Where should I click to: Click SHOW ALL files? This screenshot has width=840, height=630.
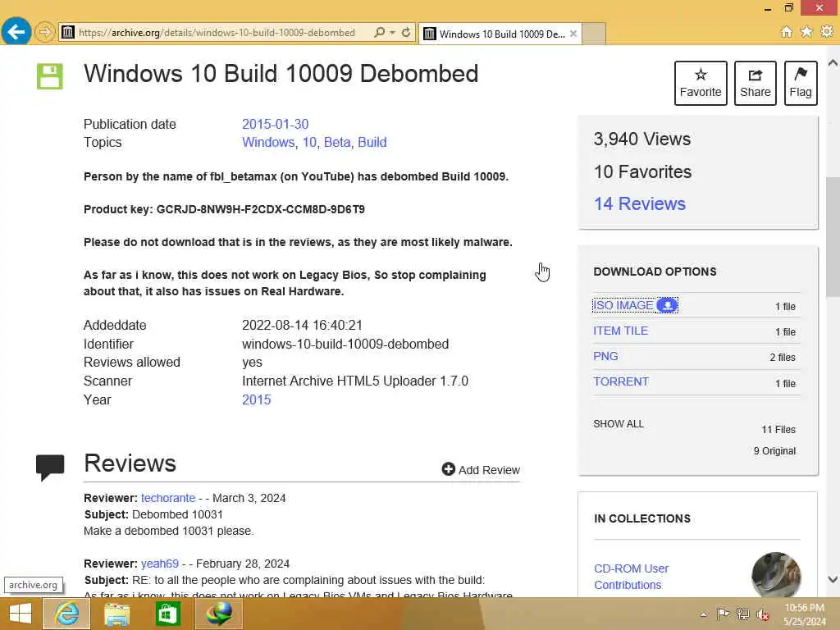point(619,424)
